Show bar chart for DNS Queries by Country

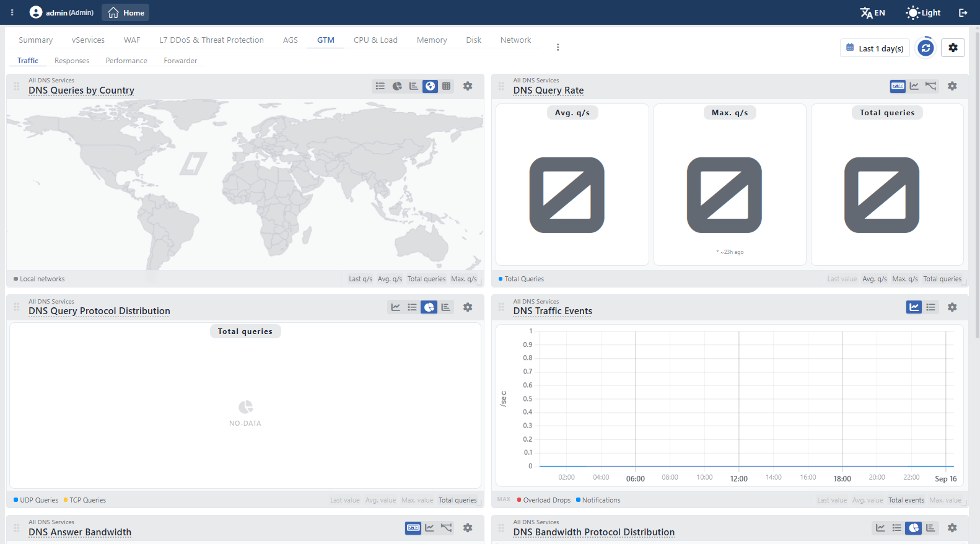click(x=414, y=86)
